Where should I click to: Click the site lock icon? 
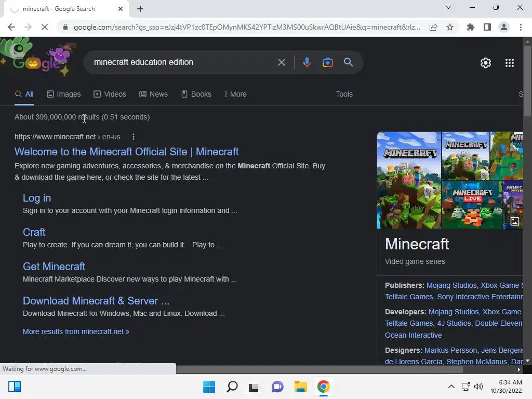coord(65,27)
